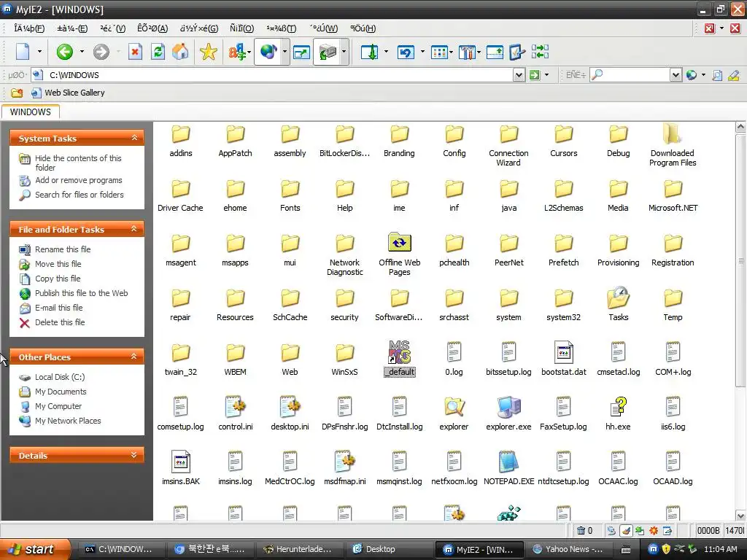Click the New blank page icon
This screenshot has width=747, height=560.
point(23,52)
